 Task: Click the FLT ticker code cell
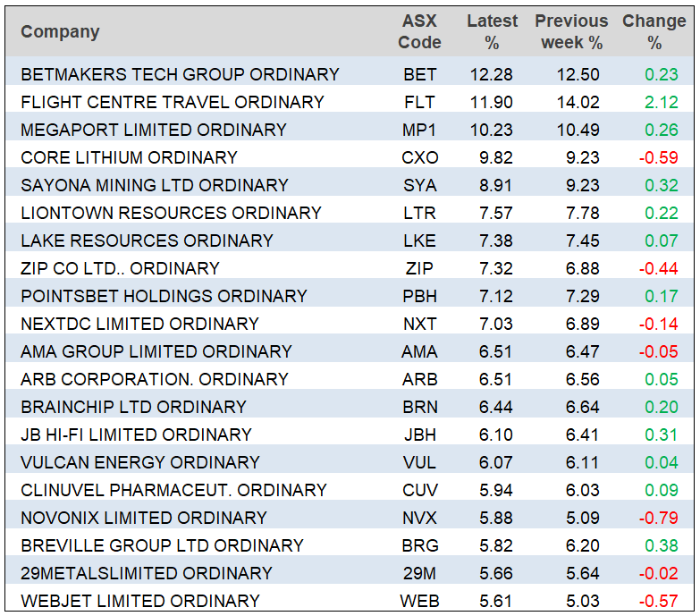419,102
